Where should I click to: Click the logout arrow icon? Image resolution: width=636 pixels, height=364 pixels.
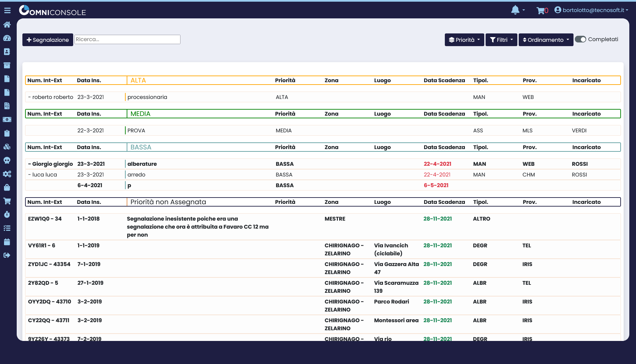point(7,255)
